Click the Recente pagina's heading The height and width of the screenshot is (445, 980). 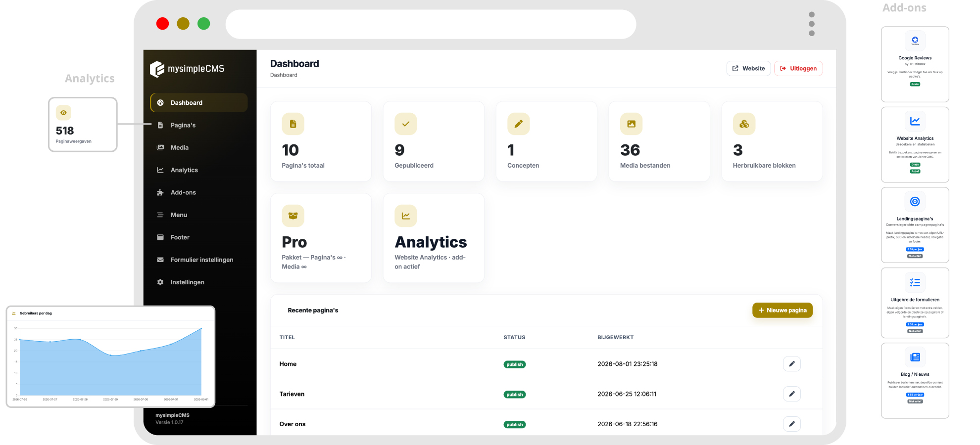[x=313, y=311]
